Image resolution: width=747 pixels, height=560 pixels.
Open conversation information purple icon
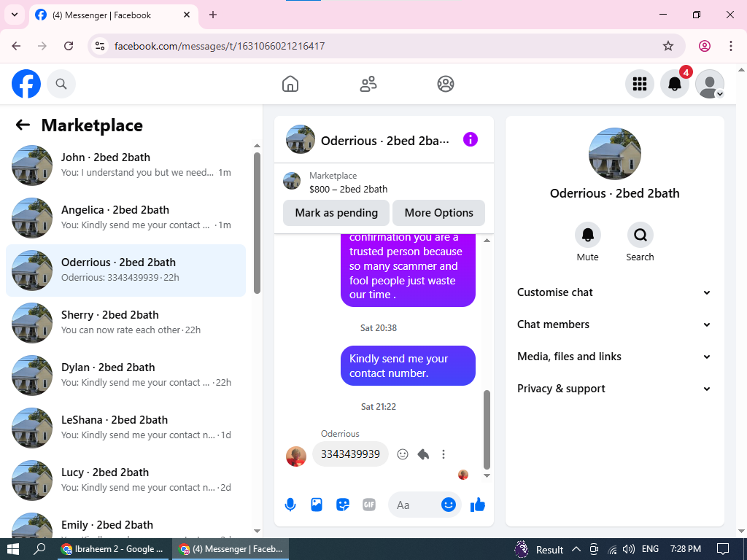tap(471, 139)
